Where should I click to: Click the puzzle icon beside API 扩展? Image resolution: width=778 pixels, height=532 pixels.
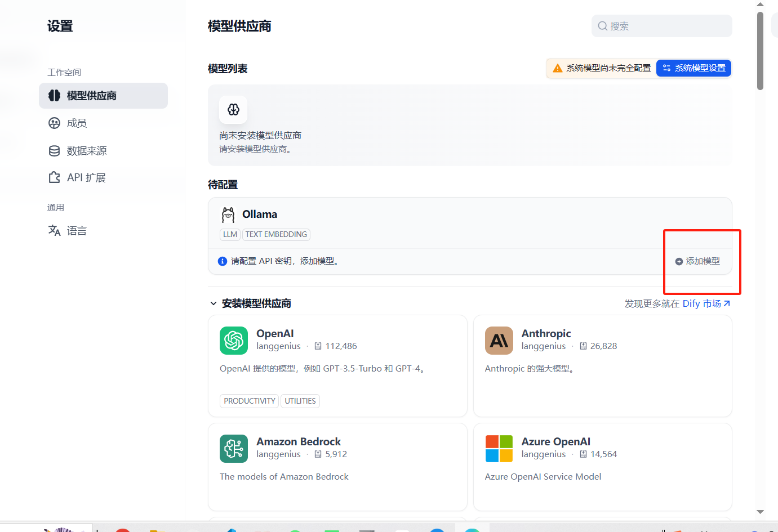pos(54,178)
